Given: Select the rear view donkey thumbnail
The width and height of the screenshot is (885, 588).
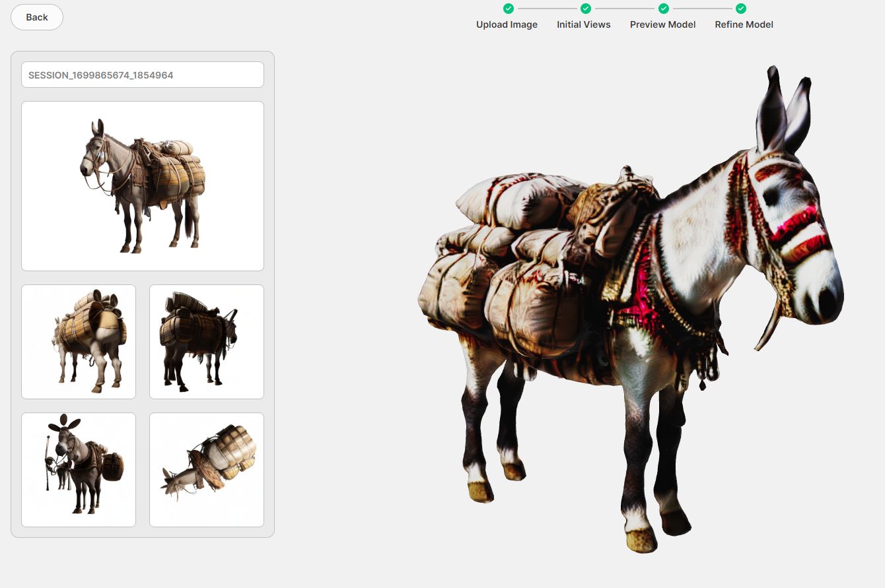Looking at the screenshot, I should 206,341.
